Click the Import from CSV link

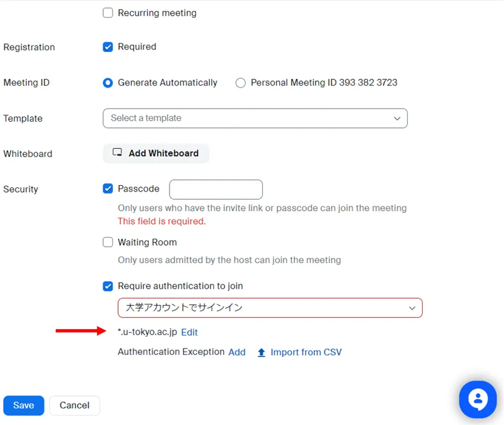click(x=306, y=352)
